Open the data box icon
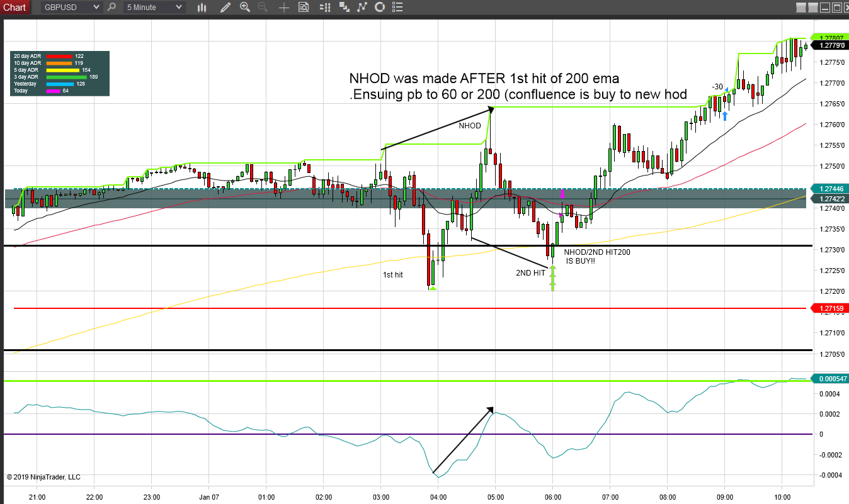Image resolution: width=849 pixels, height=504 pixels. pos(304,8)
